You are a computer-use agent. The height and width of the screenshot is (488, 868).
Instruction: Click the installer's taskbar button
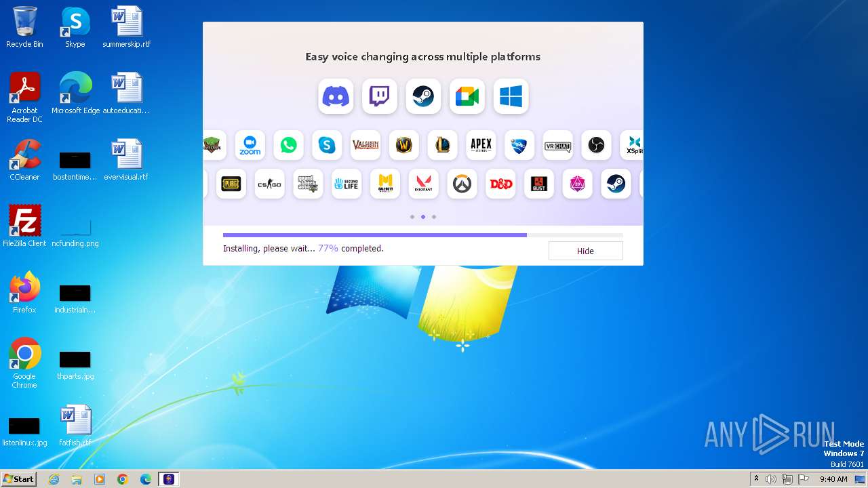click(169, 479)
